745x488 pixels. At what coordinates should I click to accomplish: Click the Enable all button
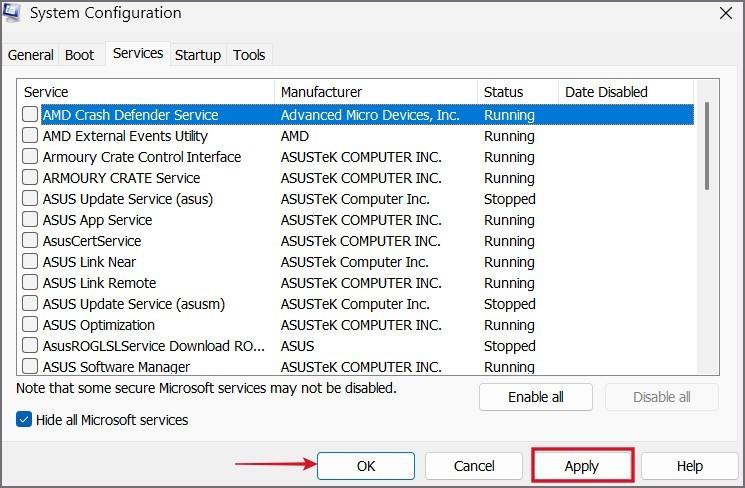coord(535,397)
